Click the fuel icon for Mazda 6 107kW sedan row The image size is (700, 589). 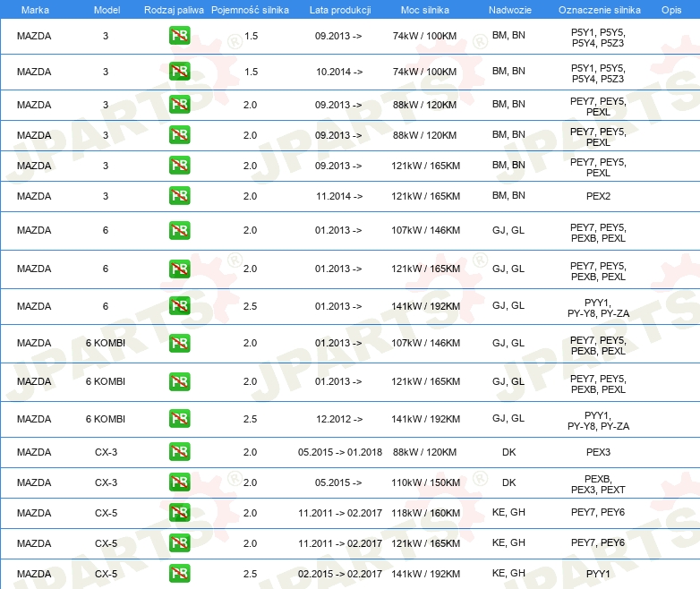click(x=179, y=231)
